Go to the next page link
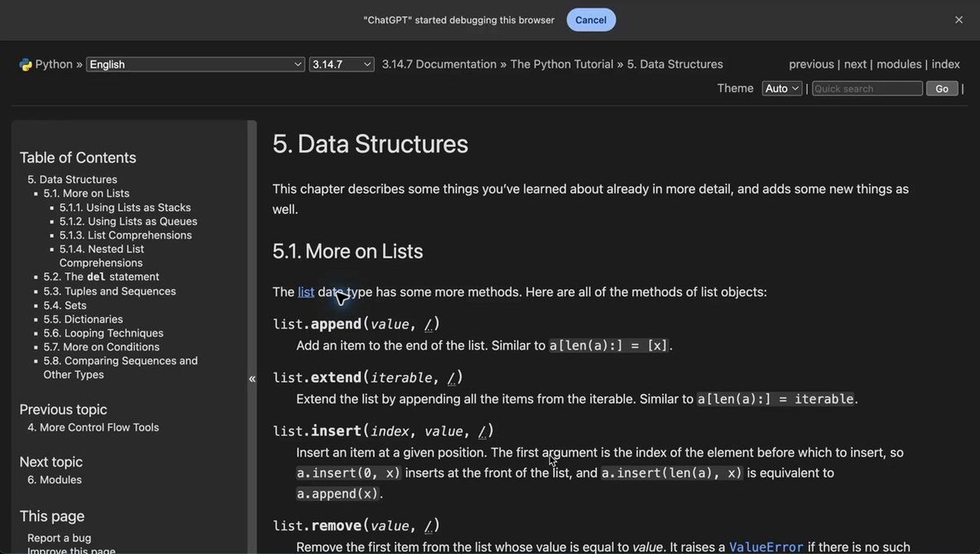This screenshot has width=980, height=554. click(855, 64)
